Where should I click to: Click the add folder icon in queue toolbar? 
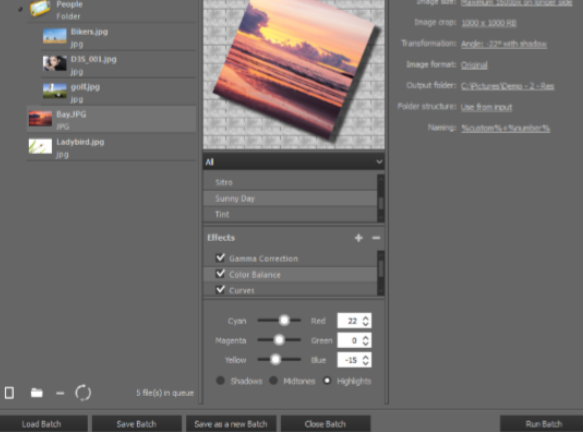36,393
